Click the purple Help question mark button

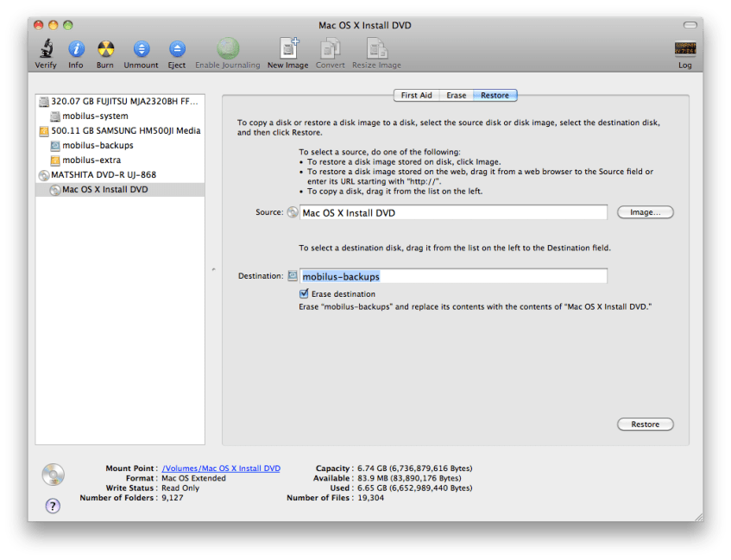(53, 506)
